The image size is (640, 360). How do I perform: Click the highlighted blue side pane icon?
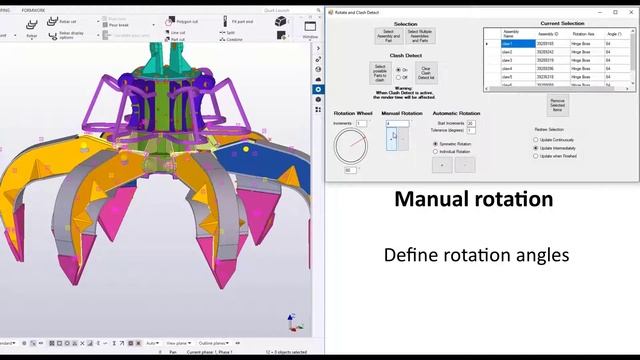click(x=318, y=89)
